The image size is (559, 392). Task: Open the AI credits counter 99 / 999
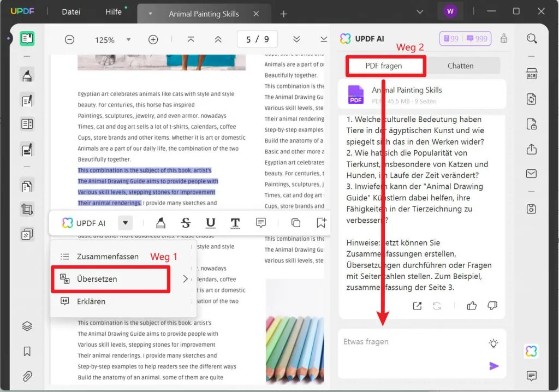(465, 39)
